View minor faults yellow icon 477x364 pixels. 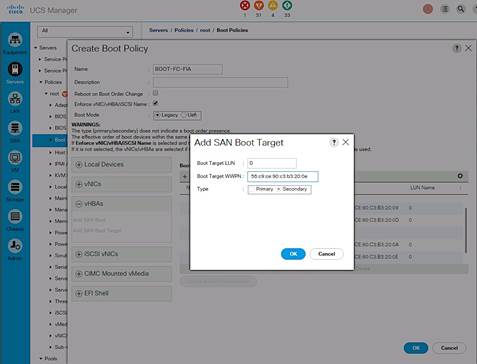pyautogui.click(x=273, y=6)
